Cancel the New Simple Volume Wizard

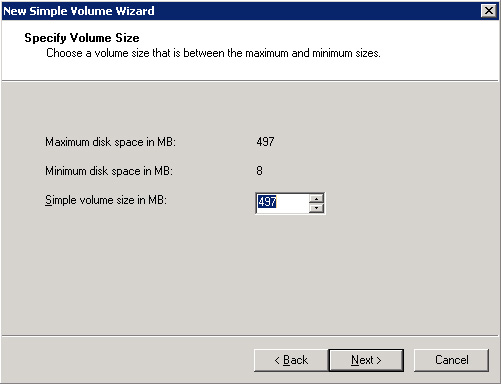coord(451,360)
